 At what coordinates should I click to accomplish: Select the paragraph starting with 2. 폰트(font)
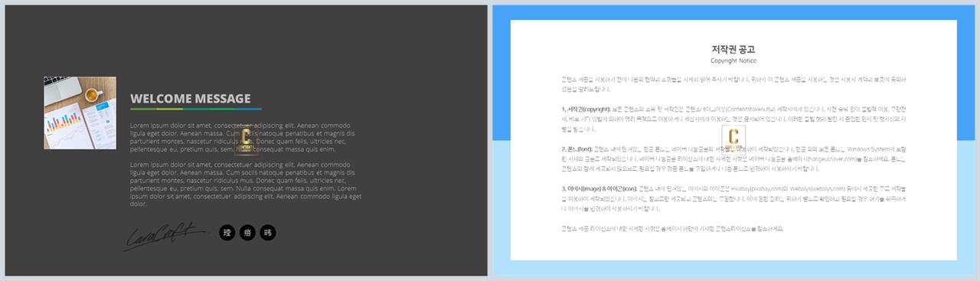(733, 158)
